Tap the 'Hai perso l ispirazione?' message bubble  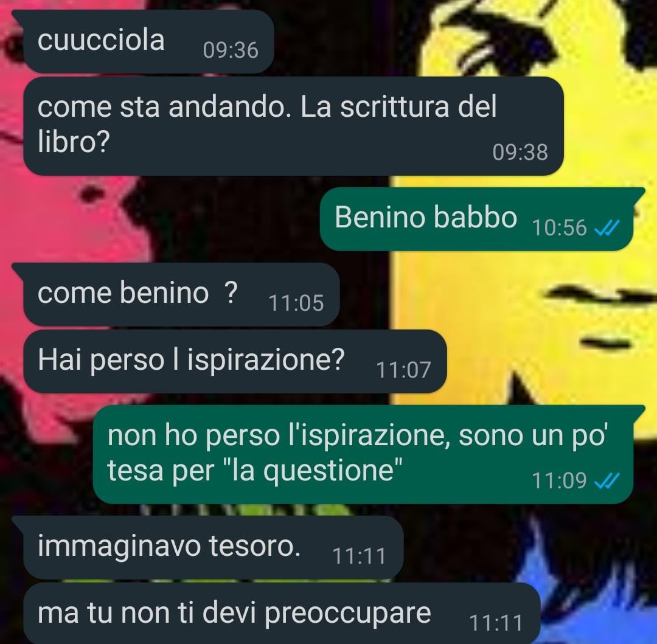point(235,361)
